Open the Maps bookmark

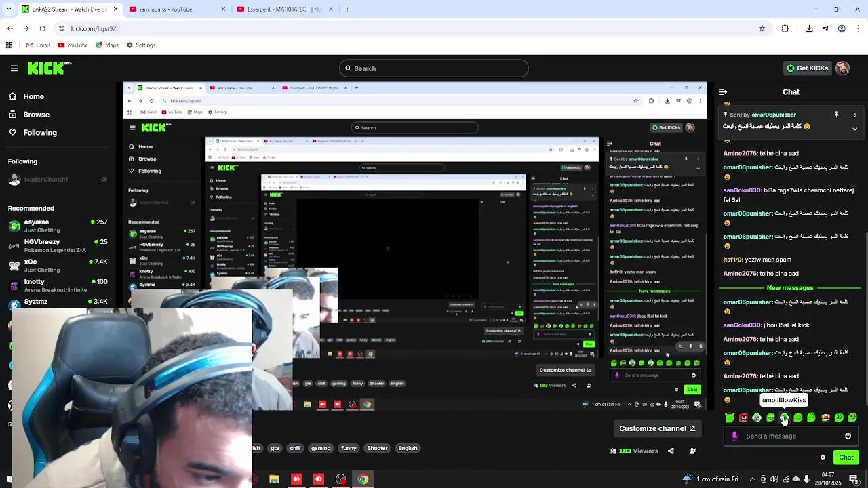pyautogui.click(x=106, y=45)
